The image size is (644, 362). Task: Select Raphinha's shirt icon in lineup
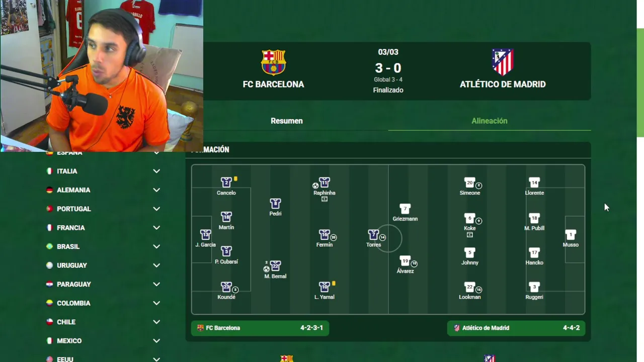pos(325,183)
